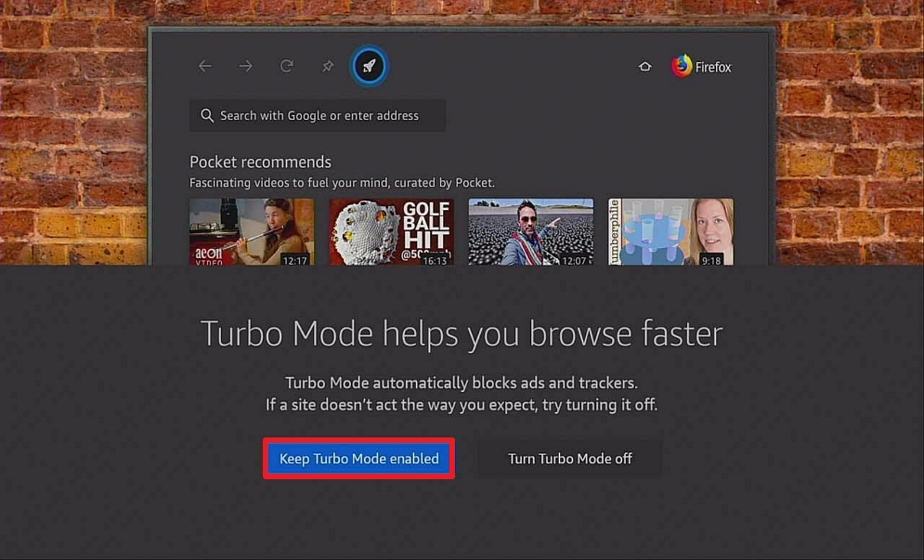Click the forward arrow navigation icon
The height and width of the screenshot is (560, 924).
tap(246, 66)
